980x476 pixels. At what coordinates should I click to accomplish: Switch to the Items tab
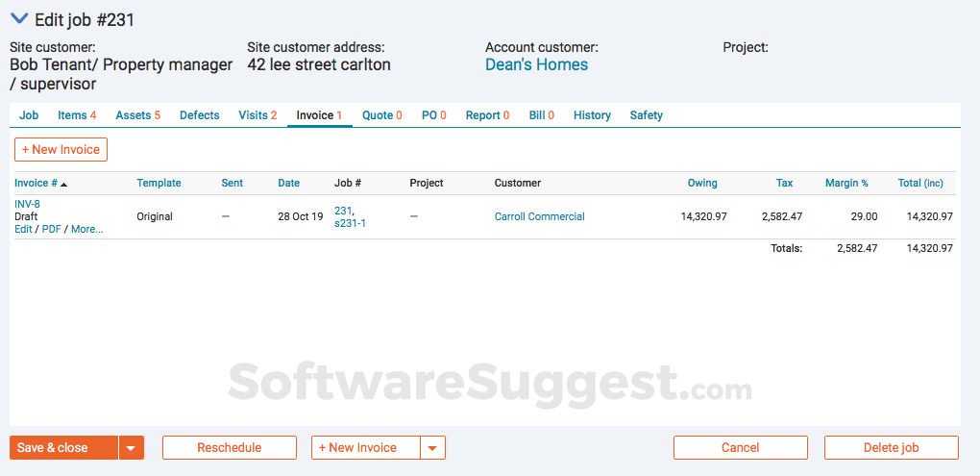(x=77, y=115)
